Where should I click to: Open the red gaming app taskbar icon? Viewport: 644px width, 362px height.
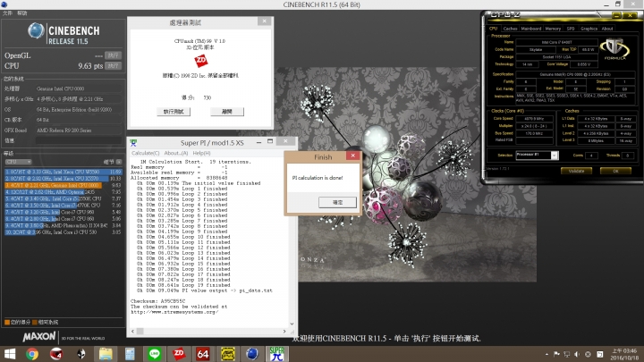pyautogui.click(x=56, y=354)
